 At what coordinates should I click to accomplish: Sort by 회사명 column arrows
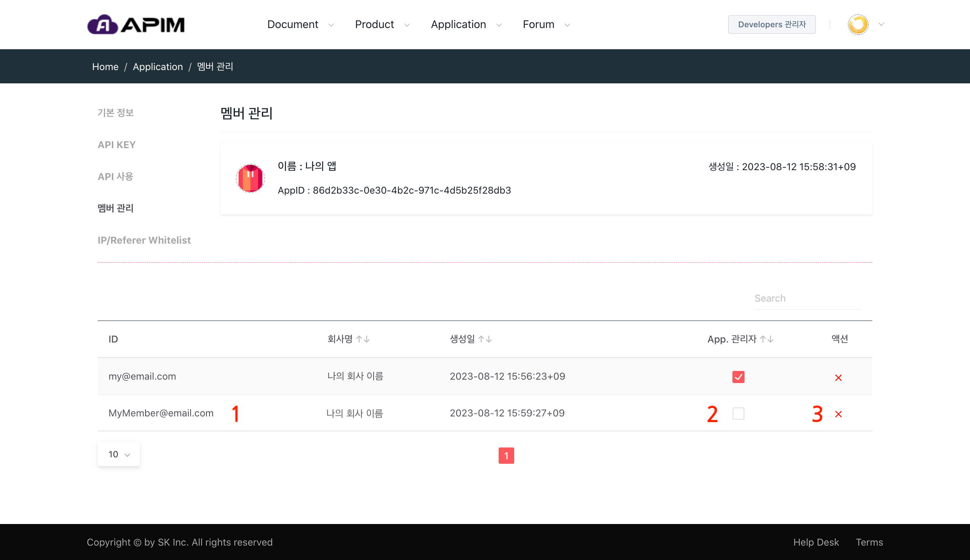pyautogui.click(x=363, y=339)
